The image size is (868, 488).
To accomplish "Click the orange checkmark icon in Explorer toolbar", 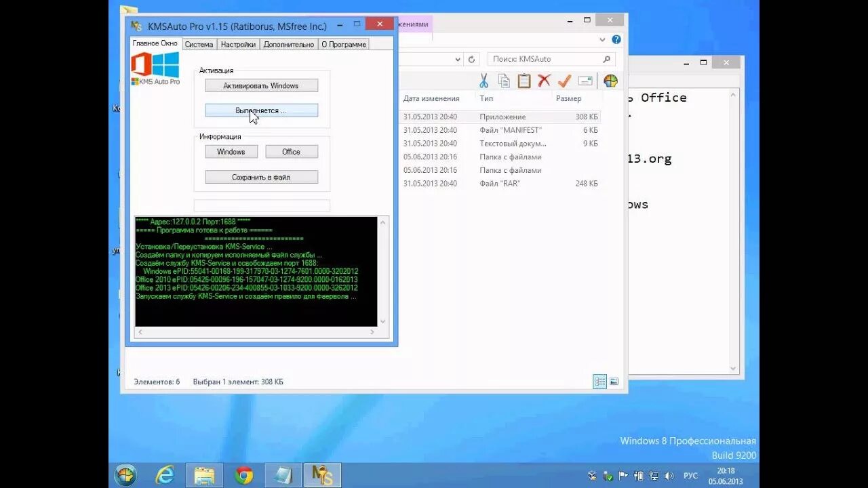I will coord(564,81).
